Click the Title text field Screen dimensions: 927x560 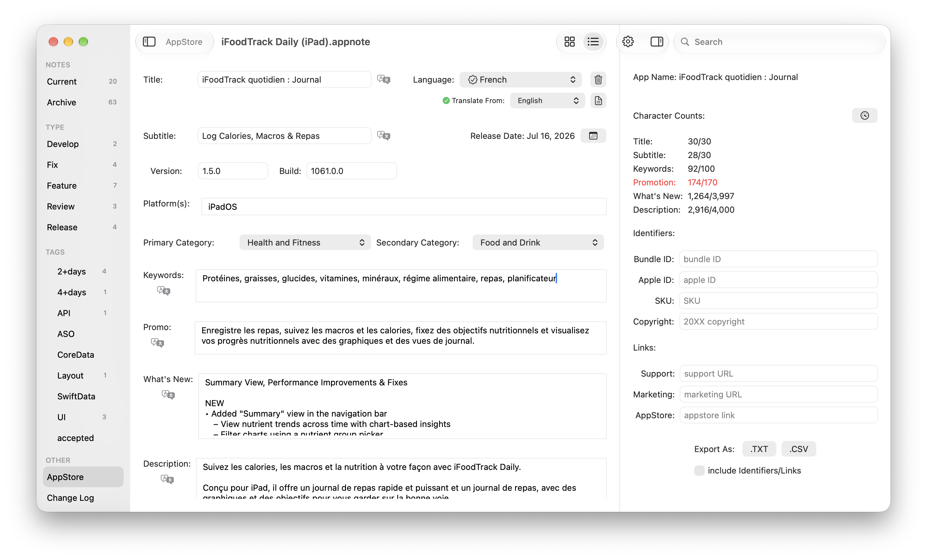284,80
